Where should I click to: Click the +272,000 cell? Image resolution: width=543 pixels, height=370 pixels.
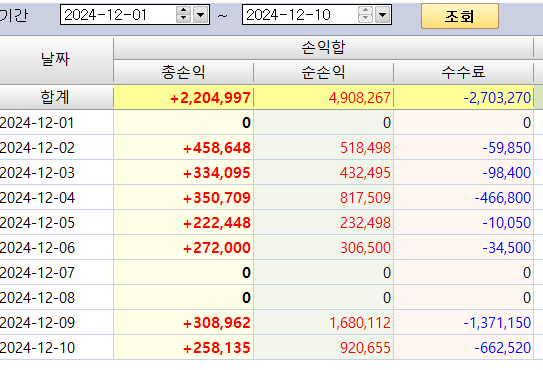[184, 247]
